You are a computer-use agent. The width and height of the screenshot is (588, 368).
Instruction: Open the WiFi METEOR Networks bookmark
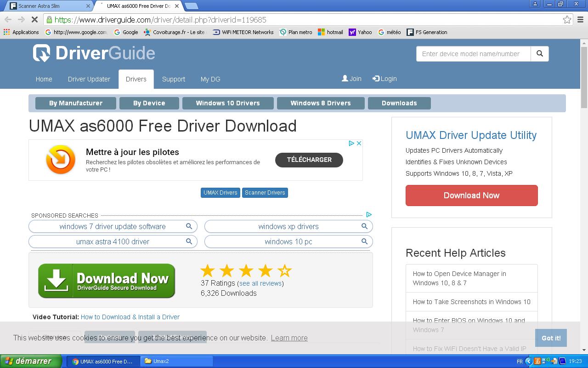pos(243,32)
